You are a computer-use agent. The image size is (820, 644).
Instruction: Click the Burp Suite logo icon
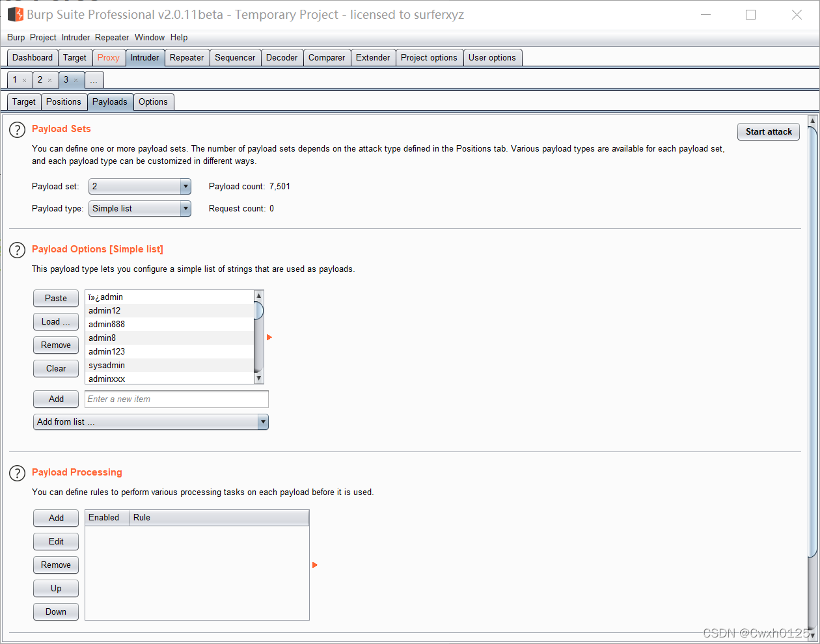(15, 14)
